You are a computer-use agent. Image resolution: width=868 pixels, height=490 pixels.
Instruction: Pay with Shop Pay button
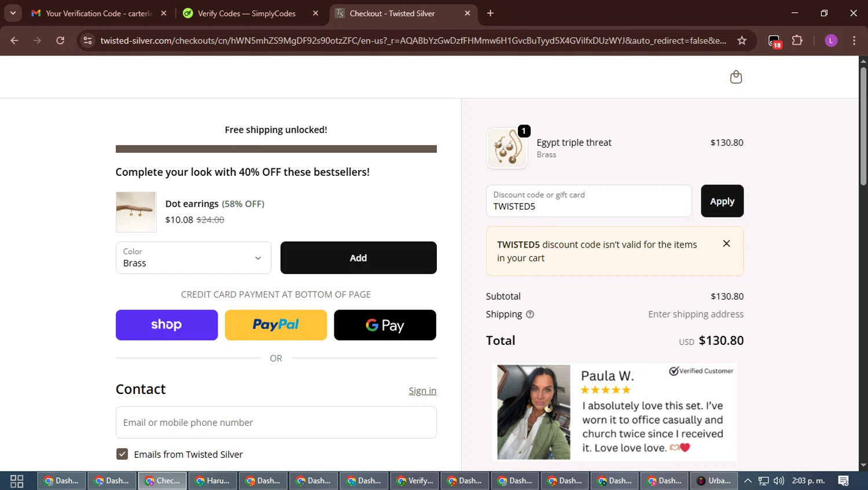coord(167,325)
